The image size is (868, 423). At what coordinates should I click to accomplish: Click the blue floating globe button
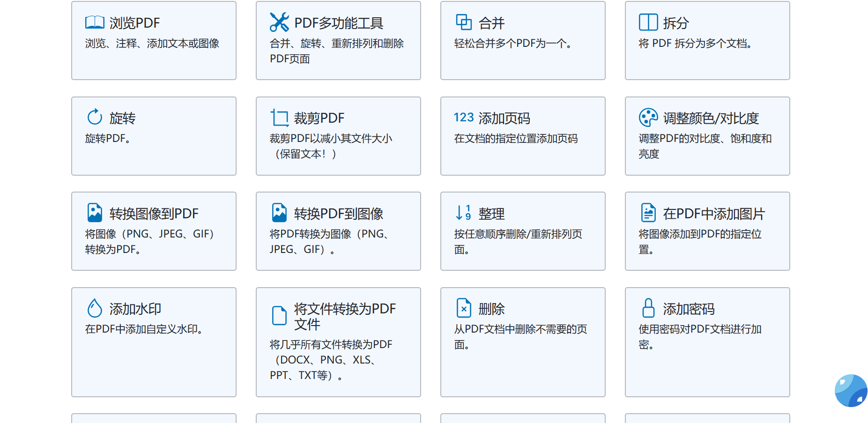(851, 390)
